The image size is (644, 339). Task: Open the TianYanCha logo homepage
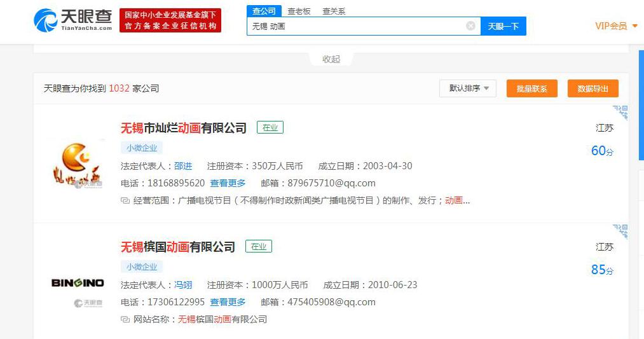[x=72, y=20]
